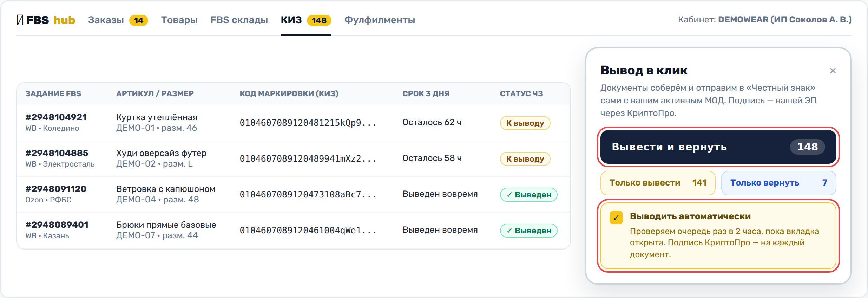Viewport: 868px width, 298px height.
Task: Click Выведен status for Брюки прямые базовые
Action: click(x=528, y=231)
